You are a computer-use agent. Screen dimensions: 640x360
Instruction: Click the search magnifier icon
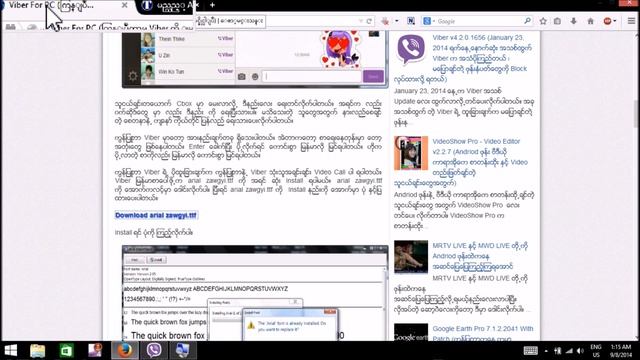(527, 20)
